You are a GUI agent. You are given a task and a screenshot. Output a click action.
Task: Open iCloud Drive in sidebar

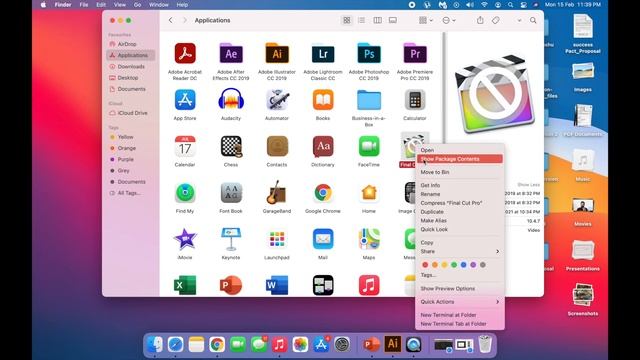point(131,113)
